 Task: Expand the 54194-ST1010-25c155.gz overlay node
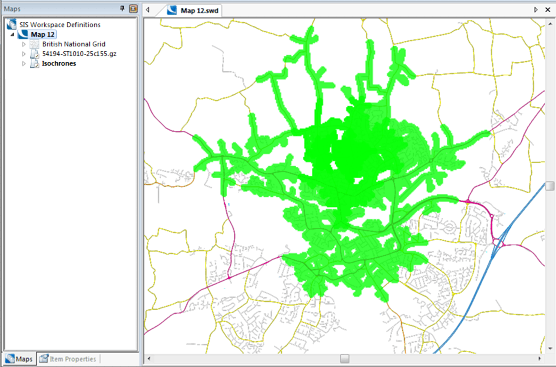[x=24, y=54]
